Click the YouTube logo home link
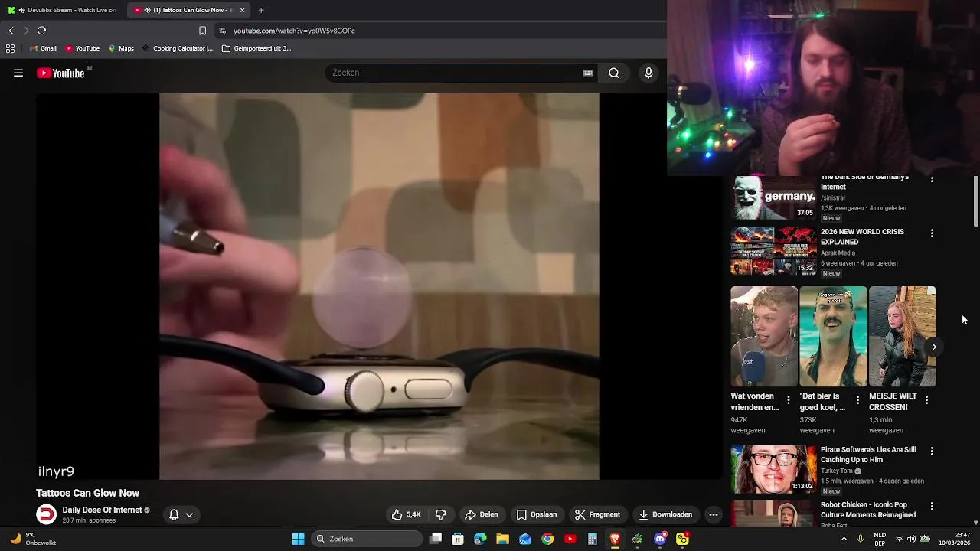Viewport: 980px width, 551px height. point(60,73)
